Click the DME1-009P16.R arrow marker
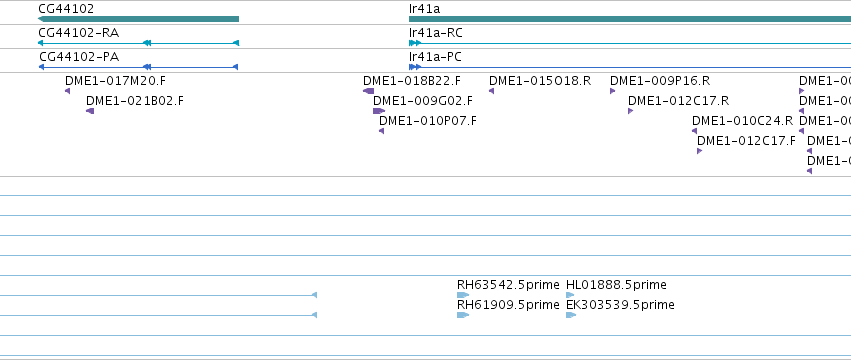Image resolution: width=851 pixels, height=360 pixels. click(x=613, y=91)
